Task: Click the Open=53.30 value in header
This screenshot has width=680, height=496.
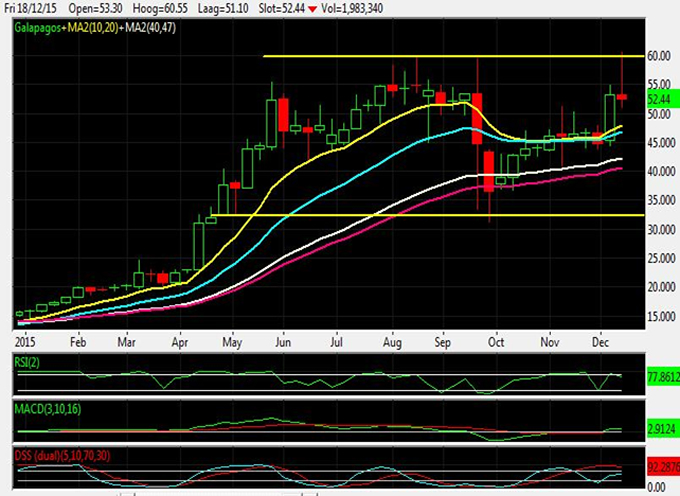Action: (x=97, y=9)
